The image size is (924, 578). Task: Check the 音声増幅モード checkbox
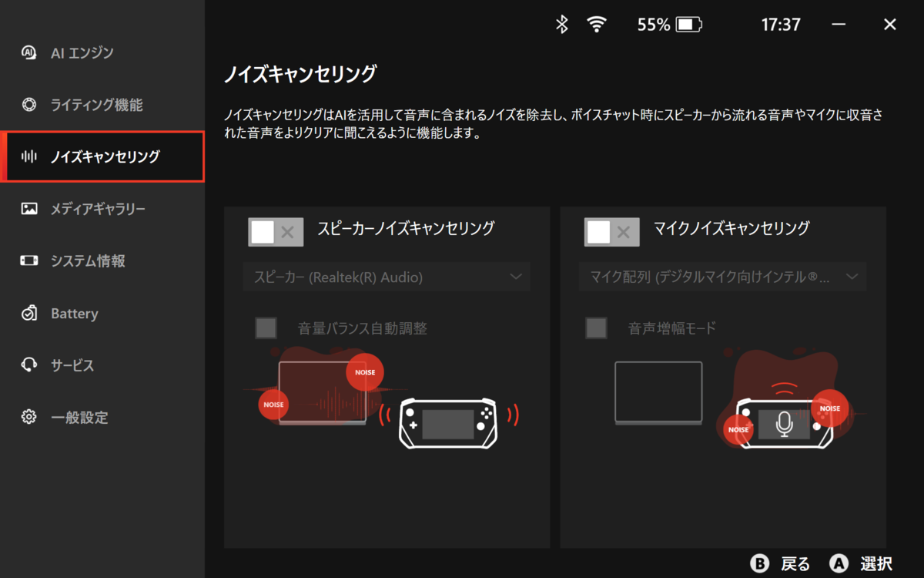coord(596,328)
